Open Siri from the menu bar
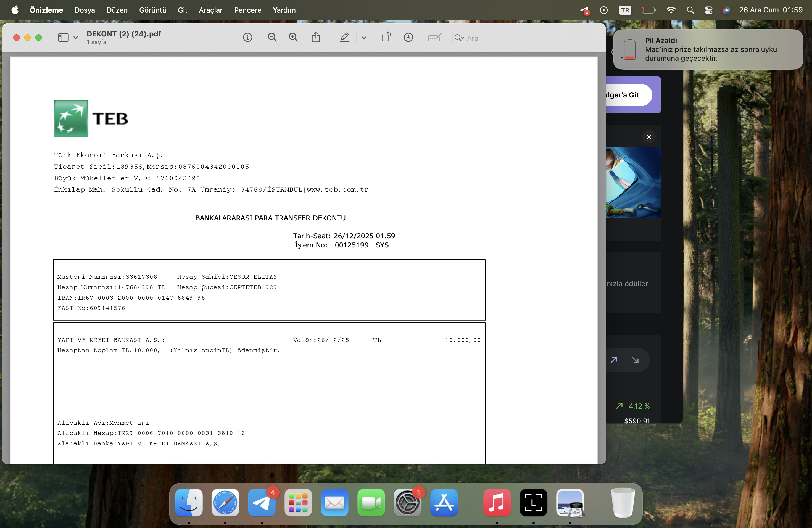 pyautogui.click(x=726, y=10)
